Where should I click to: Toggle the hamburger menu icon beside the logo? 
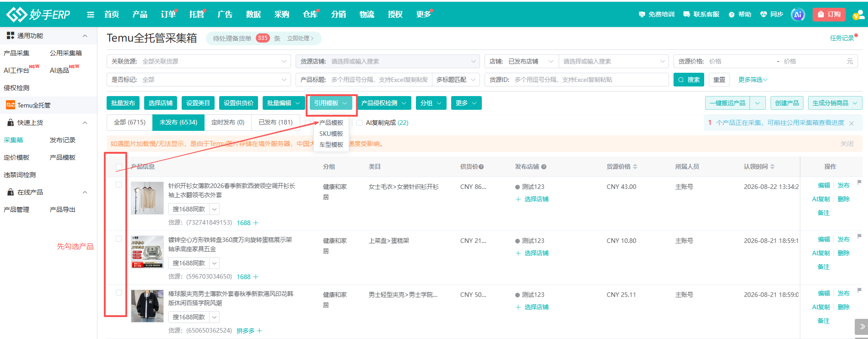pyautogui.click(x=91, y=15)
